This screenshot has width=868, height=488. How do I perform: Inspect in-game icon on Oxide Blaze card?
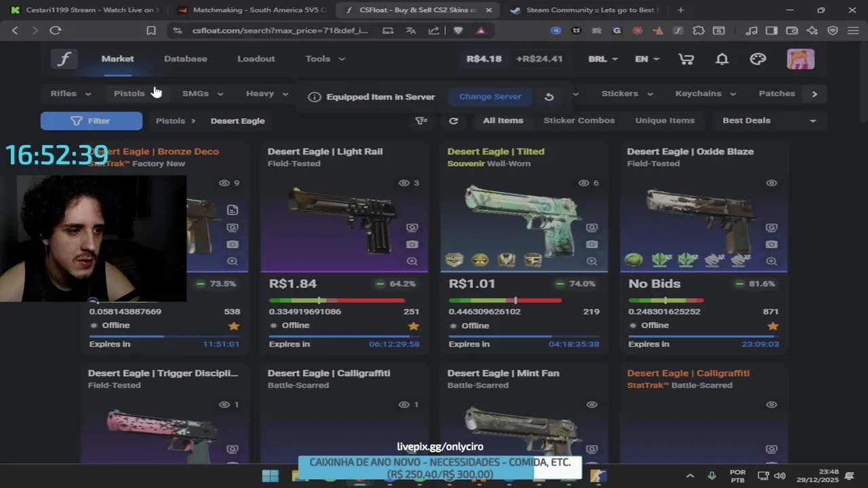(x=772, y=228)
